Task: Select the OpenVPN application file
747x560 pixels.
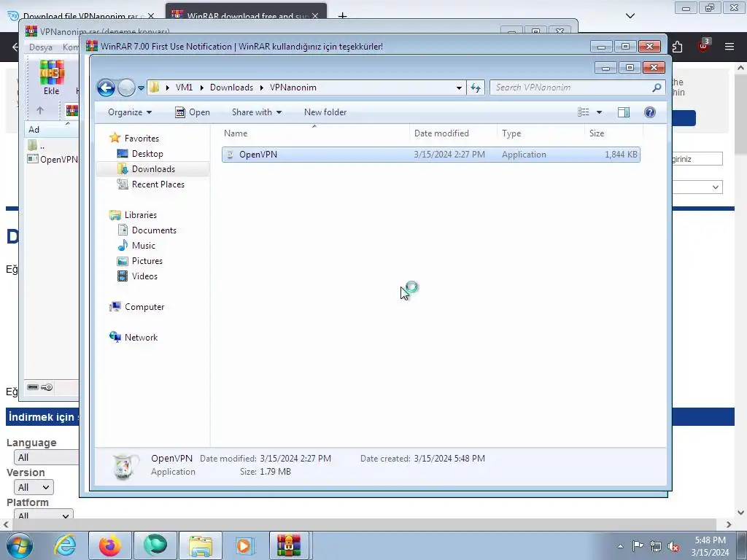Action: point(430,155)
